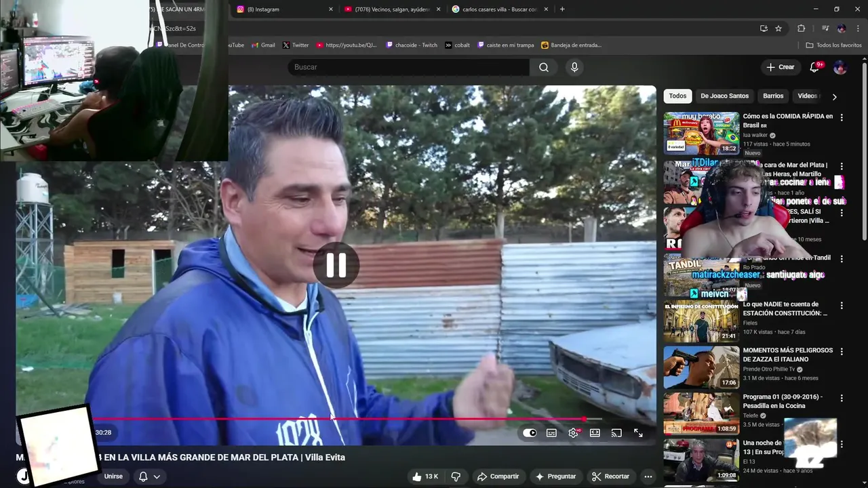Image resolution: width=868 pixels, height=488 pixels.
Task: Open options for Una noche de video
Action: click(842, 445)
